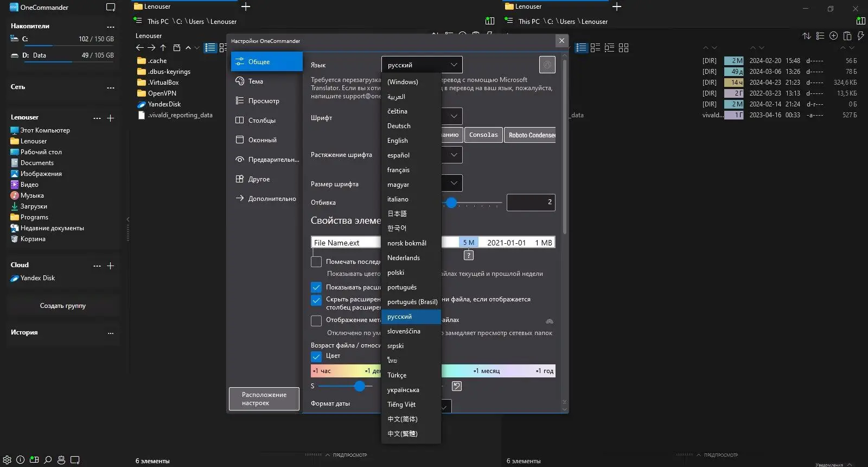Uncheck the 'Показывать расширение' checkbox
This screenshot has height=467, width=868.
point(316,287)
